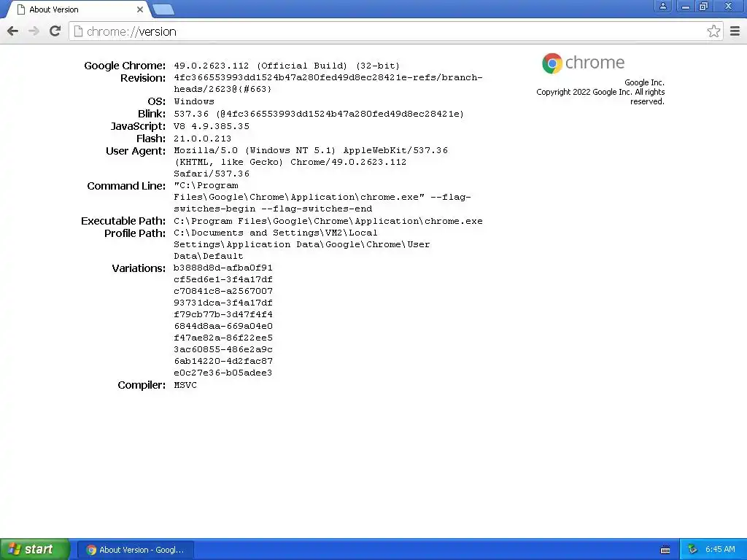Click variation 6844d8aa-669a04e0
The image size is (747, 560).
coord(223,326)
